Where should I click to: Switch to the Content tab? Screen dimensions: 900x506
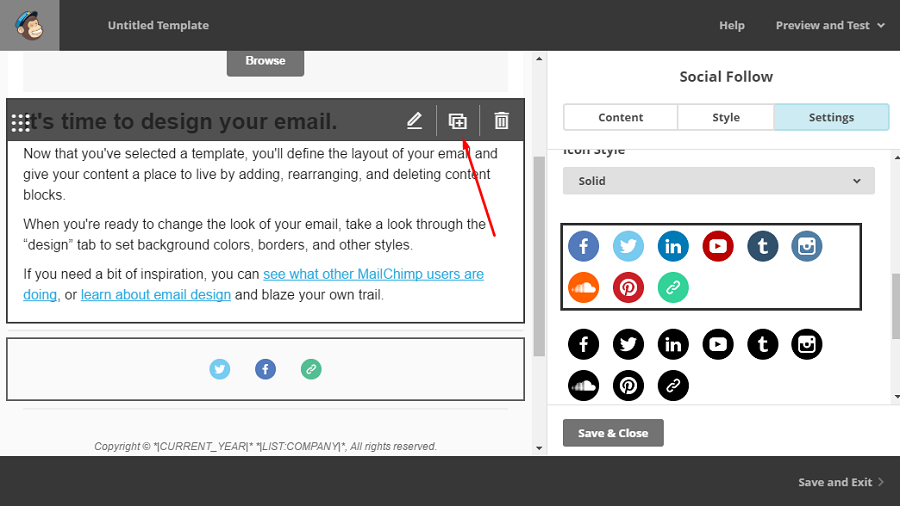click(x=620, y=117)
